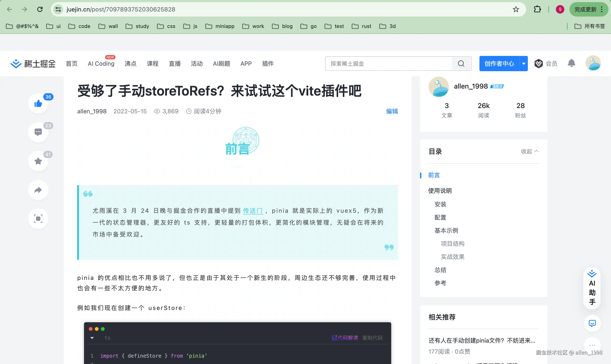The image size is (611, 364).
Task: Collapse the ts code block arrow
Action: click(x=92, y=338)
